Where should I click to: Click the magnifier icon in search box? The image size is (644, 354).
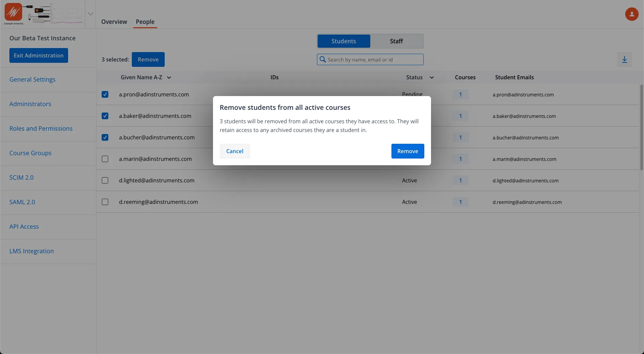point(323,59)
